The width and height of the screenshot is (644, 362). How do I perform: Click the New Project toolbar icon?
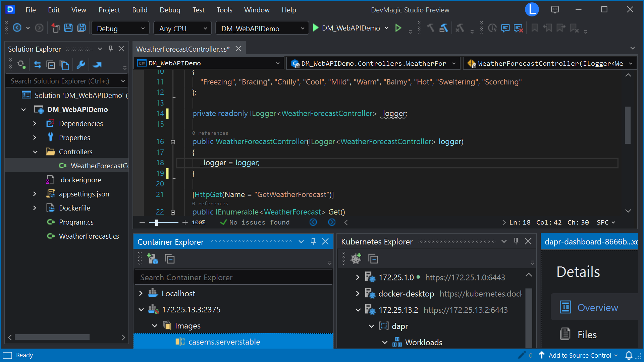pos(55,28)
